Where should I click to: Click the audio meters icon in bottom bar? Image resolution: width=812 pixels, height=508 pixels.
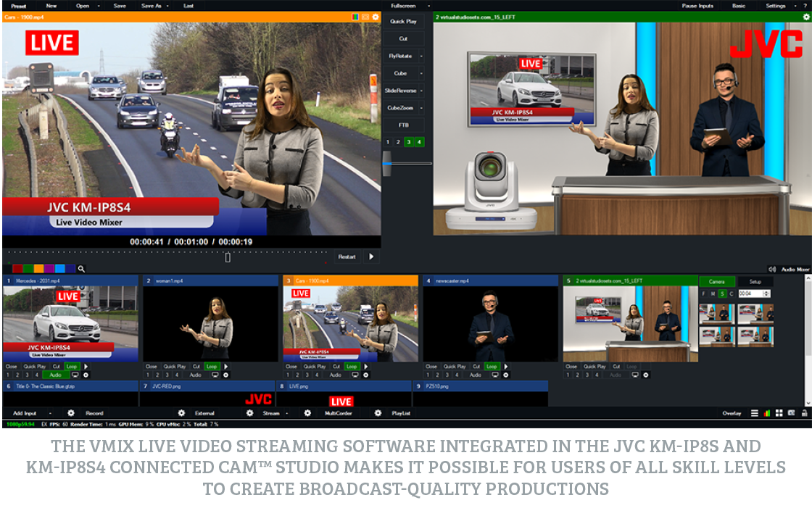tap(767, 413)
